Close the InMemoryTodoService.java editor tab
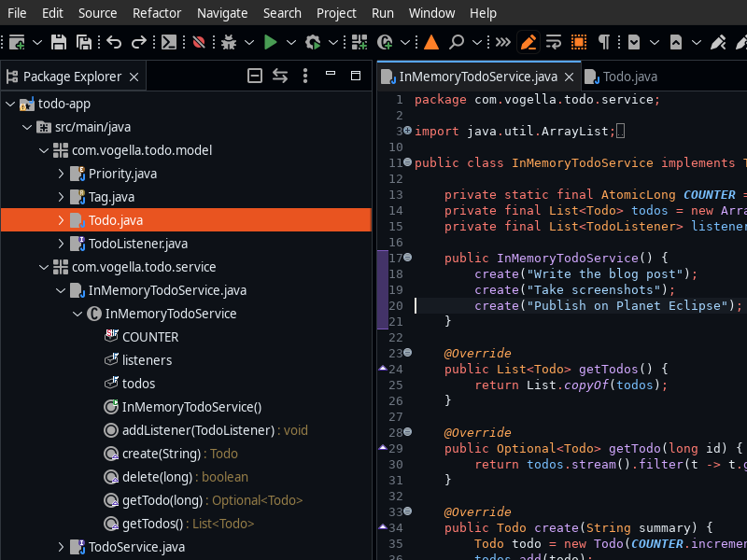Image resolution: width=747 pixels, height=560 pixels. point(569,77)
